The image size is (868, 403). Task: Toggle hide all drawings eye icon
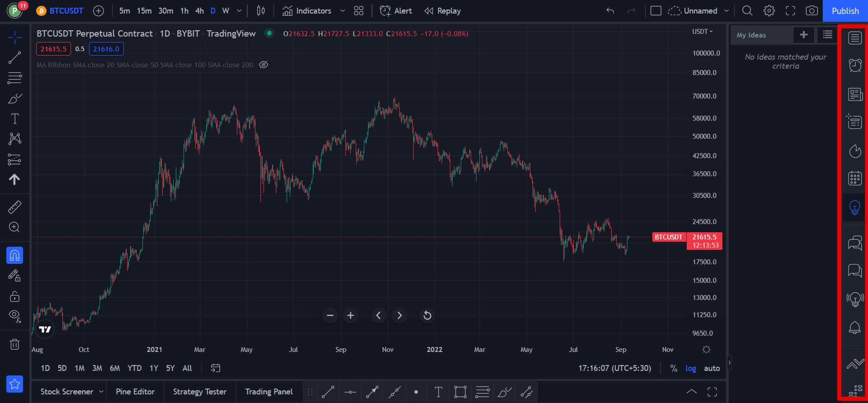pyautogui.click(x=14, y=316)
